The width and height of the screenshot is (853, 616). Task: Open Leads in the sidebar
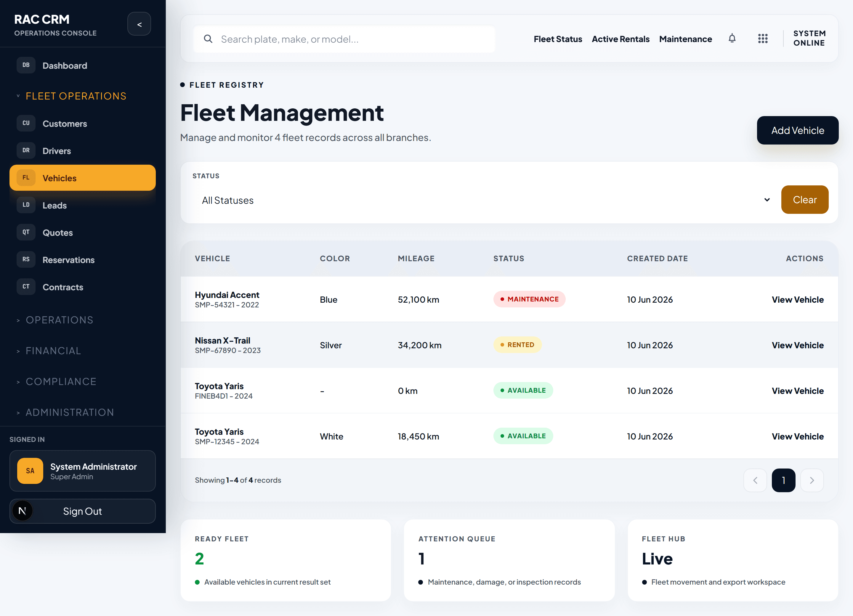82,205
